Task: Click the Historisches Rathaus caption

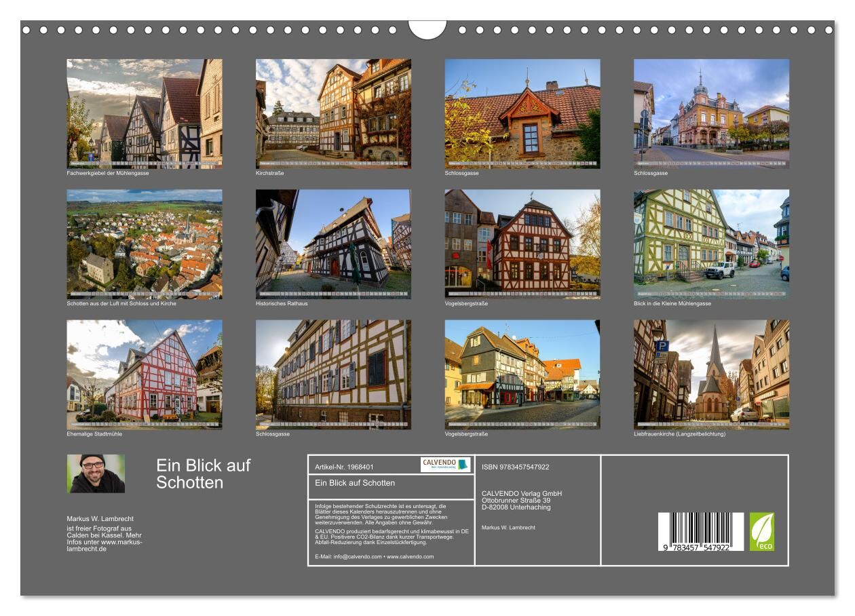Action: [x=282, y=304]
